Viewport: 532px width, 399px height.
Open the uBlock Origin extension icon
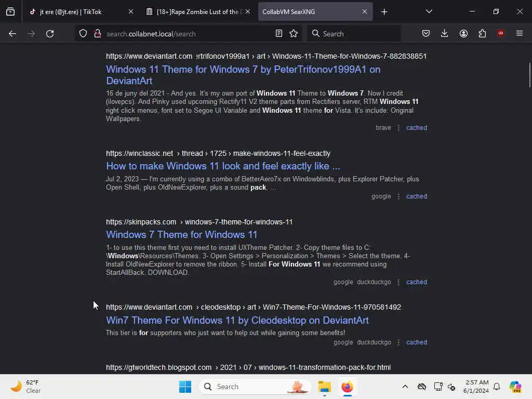click(x=500, y=33)
